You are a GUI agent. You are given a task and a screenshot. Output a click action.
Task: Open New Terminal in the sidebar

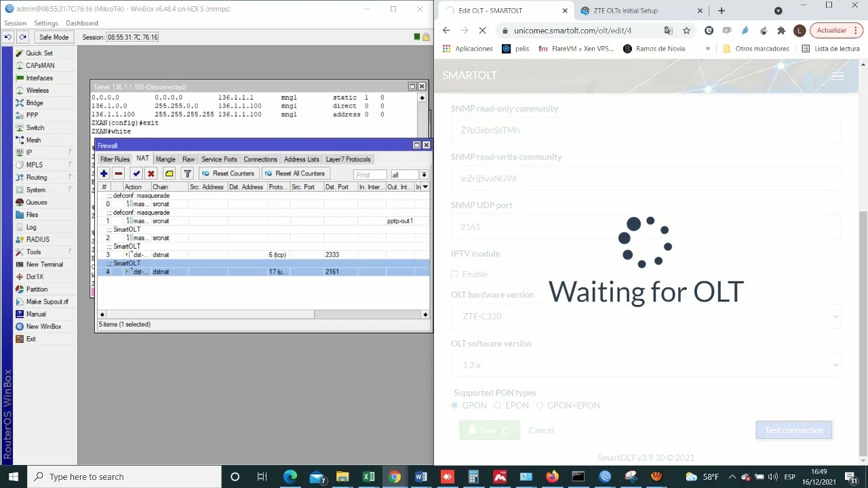coord(44,264)
